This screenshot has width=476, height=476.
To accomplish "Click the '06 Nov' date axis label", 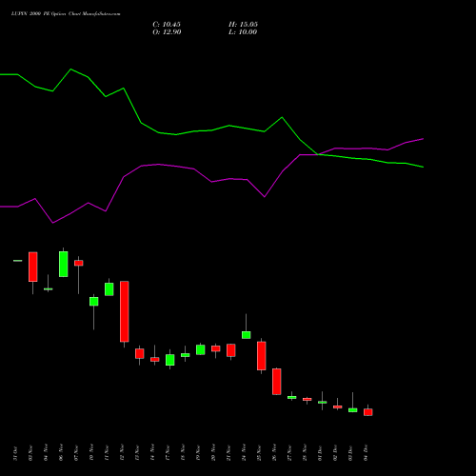I will click(61, 453).
